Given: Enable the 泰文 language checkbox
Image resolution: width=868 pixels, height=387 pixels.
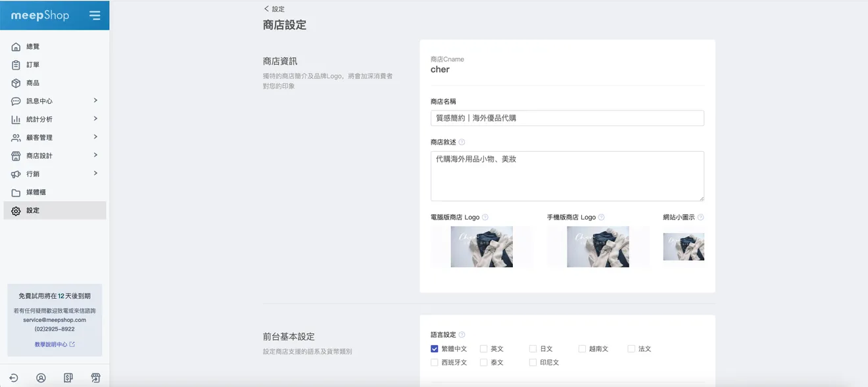Looking at the screenshot, I should click(x=484, y=362).
